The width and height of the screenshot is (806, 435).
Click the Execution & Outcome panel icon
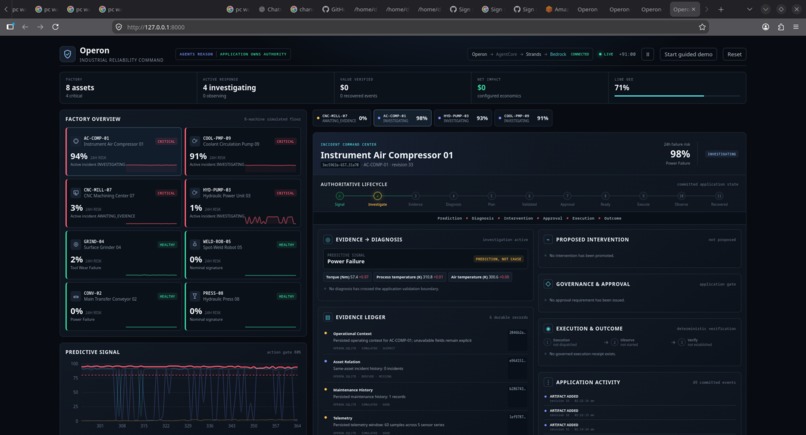click(548, 329)
